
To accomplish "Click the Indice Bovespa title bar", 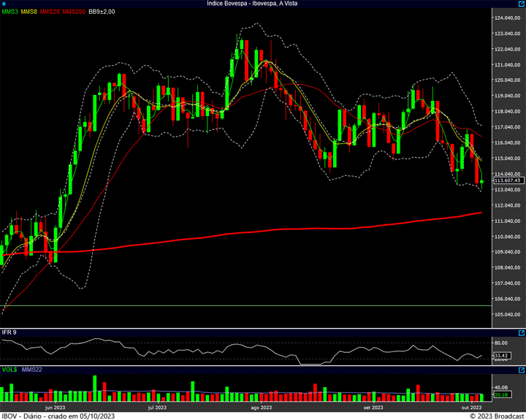I will (262, 4).
